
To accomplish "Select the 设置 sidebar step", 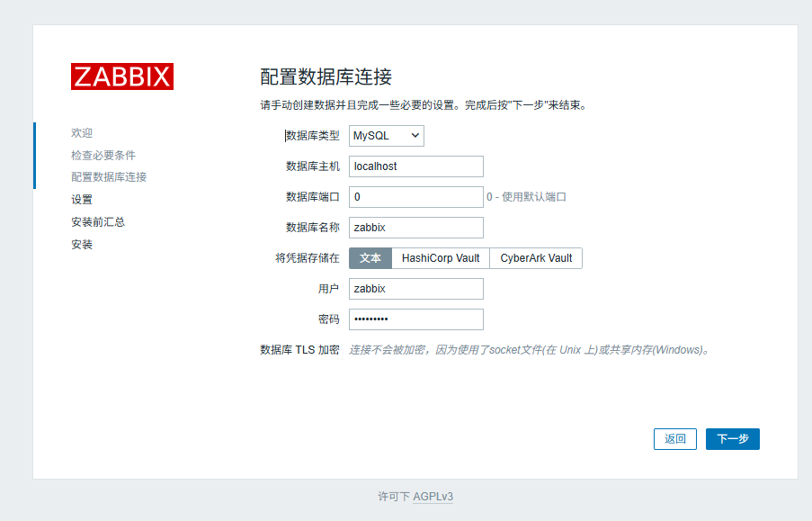I will (x=82, y=200).
